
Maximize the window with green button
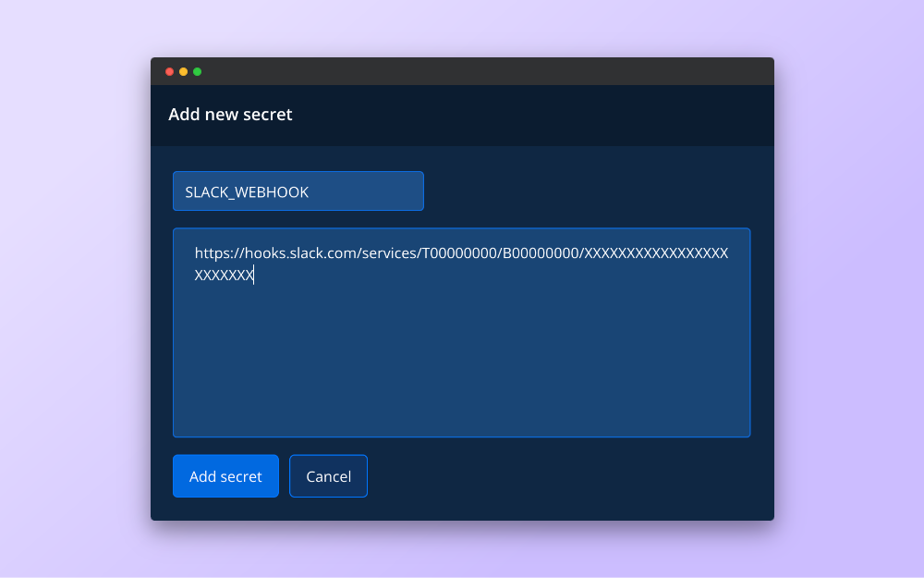(x=198, y=72)
